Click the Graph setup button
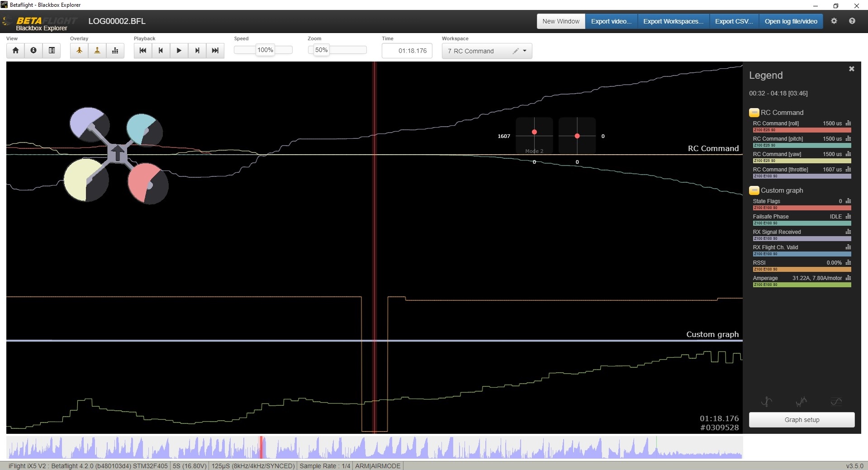The width and height of the screenshot is (868, 470). 802,420
